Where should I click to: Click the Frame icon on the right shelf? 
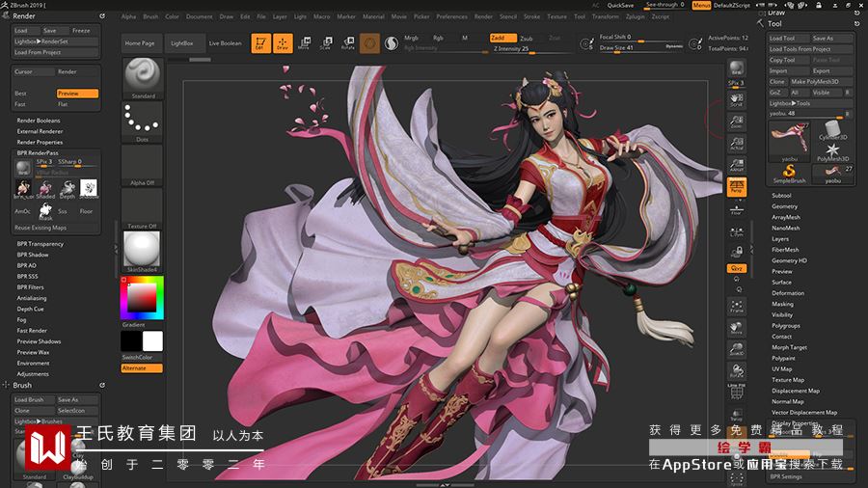click(736, 306)
